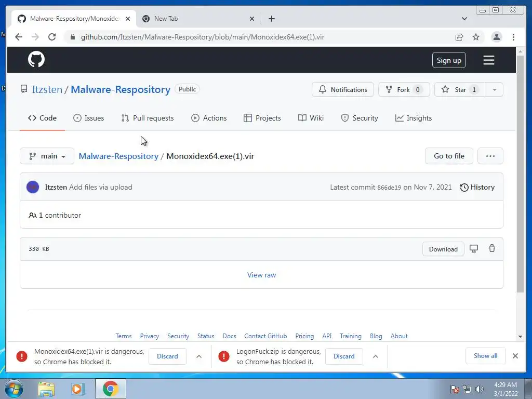The width and height of the screenshot is (532, 399).
Task: Reload the page with the refresh icon
Action: (52, 37)
